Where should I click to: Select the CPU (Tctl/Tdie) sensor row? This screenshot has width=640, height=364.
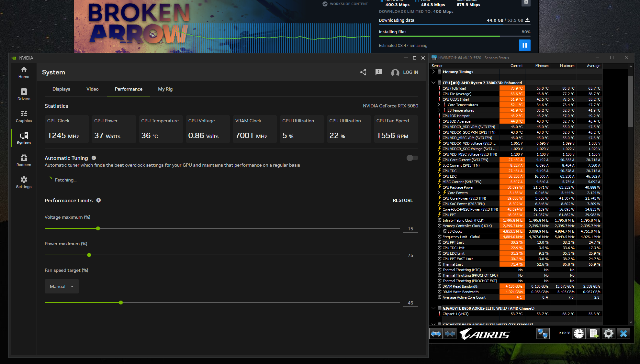pos(516,88)
